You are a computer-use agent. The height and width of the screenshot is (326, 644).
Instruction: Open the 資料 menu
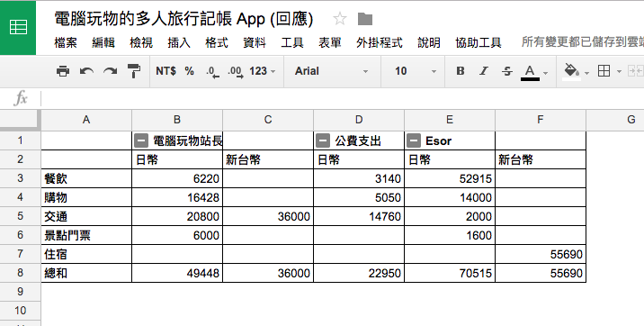point(255,42)
